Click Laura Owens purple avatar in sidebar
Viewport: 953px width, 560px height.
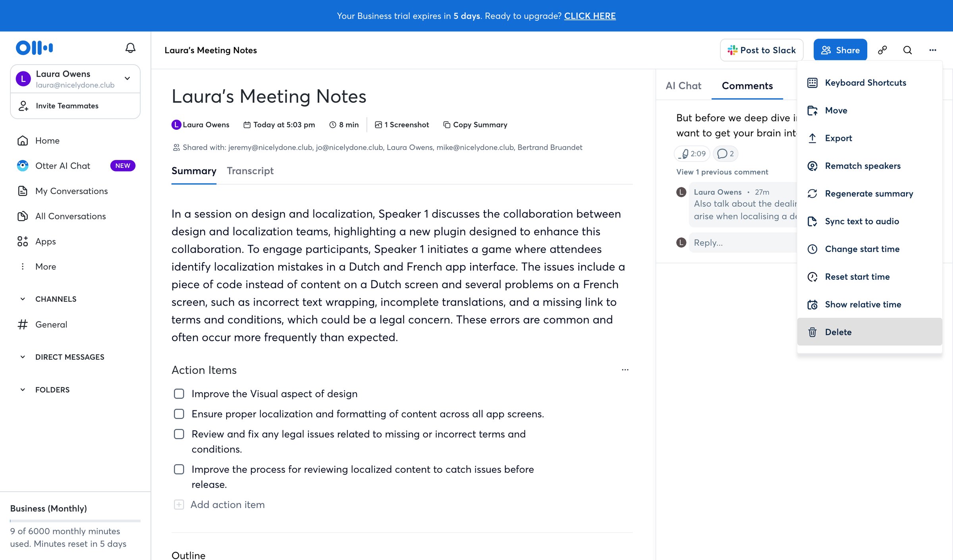point(23,79)
